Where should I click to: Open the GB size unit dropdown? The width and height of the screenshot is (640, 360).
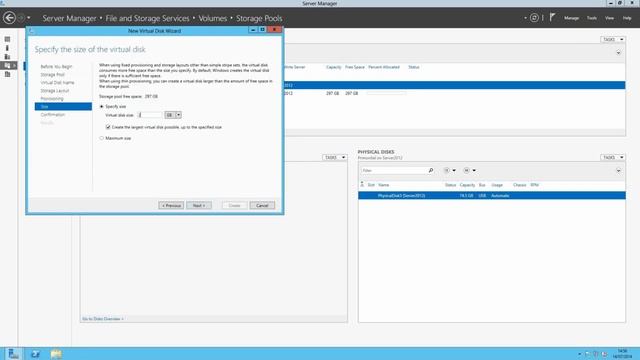point(173,115)
